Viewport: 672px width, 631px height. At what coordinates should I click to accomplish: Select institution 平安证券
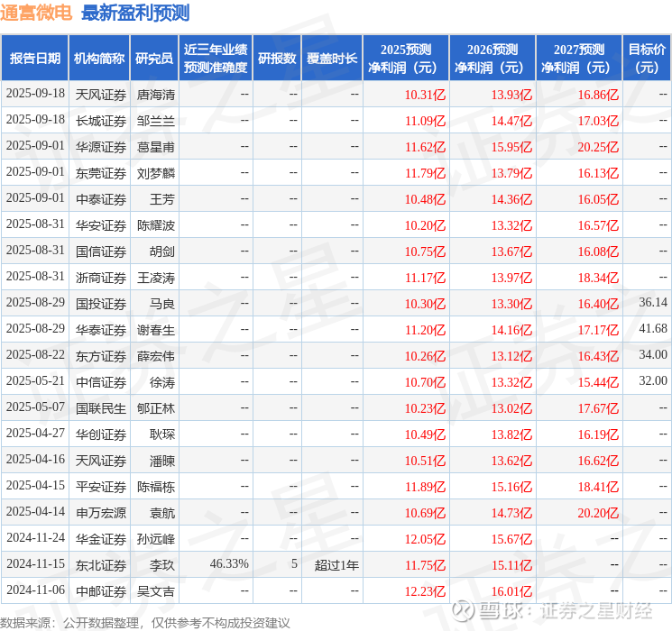pyautogui.click(x=101, y=487)
